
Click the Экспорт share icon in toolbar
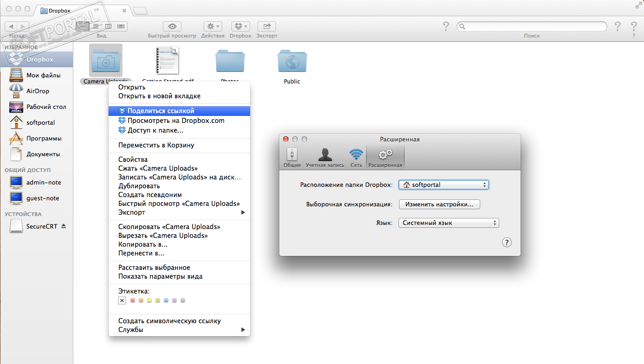267,26
